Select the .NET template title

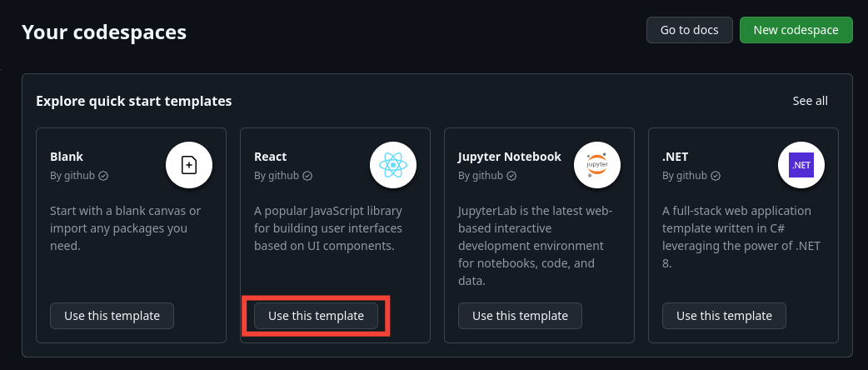point(676,157)
